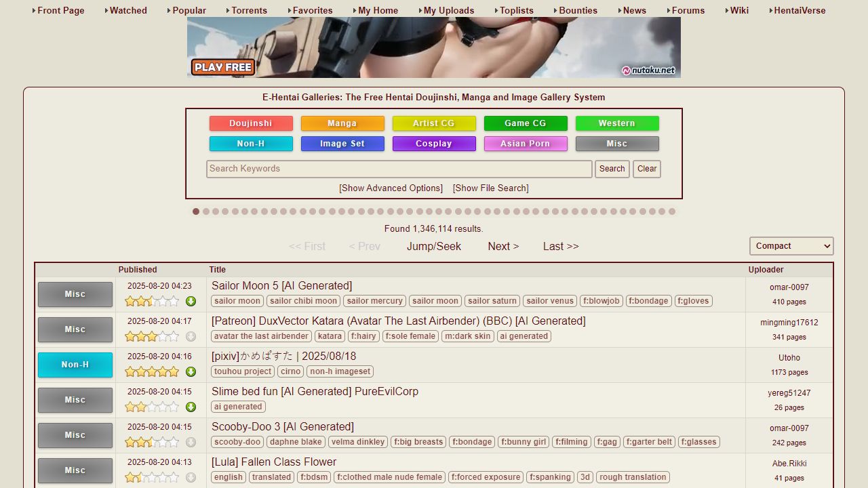Open uploader Abe.Rikki profile
This screenshot has height=488, width=868.
(x=789, y=464)
